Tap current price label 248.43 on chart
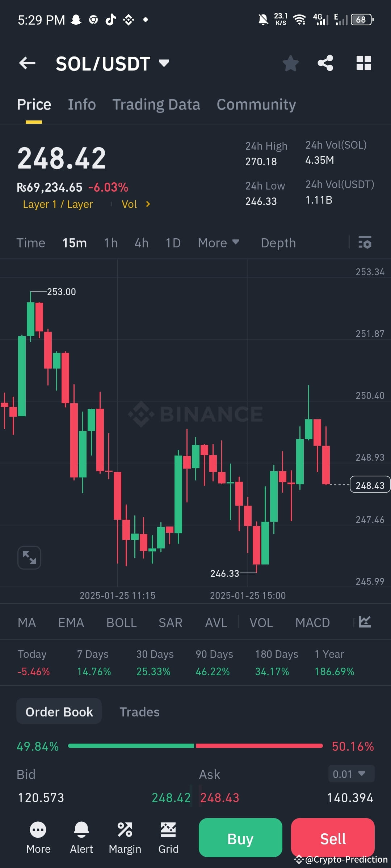The image size is (391, 868). click(370, 485)
